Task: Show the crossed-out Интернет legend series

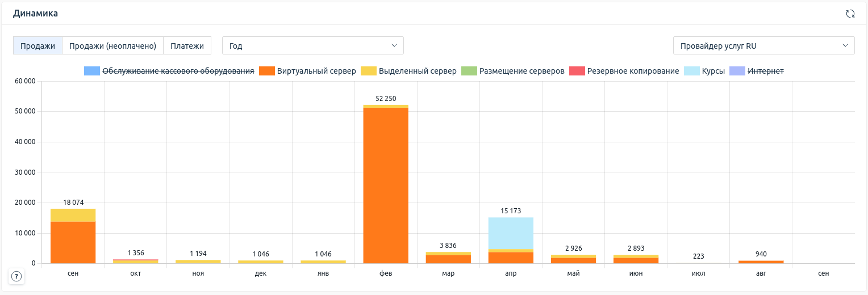Action: [x=765, y=71]
